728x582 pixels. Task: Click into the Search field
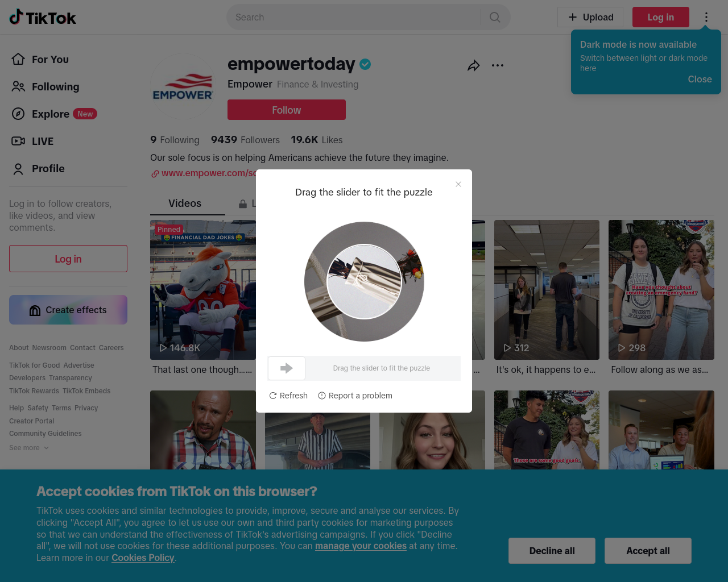pyautogui.click(x=353, y=17)
